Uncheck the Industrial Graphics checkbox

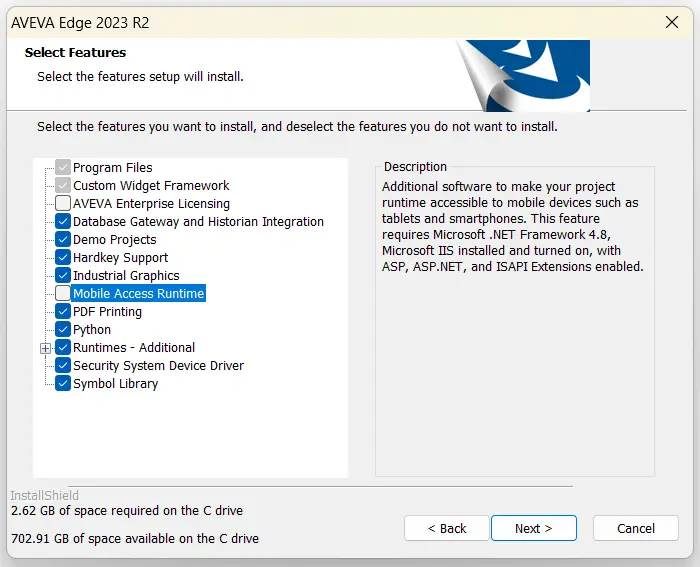point(63,275)
